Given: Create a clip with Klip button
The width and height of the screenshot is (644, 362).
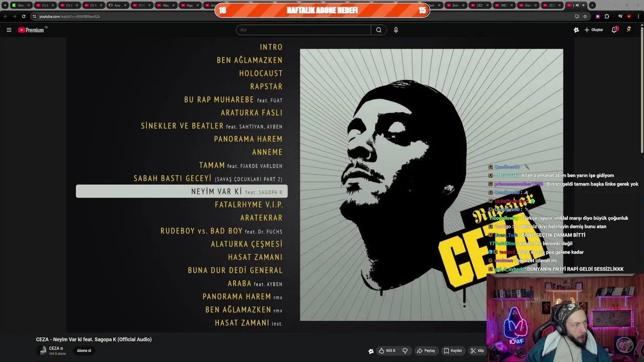Looking at the screenshot, I should pos(477,351).
